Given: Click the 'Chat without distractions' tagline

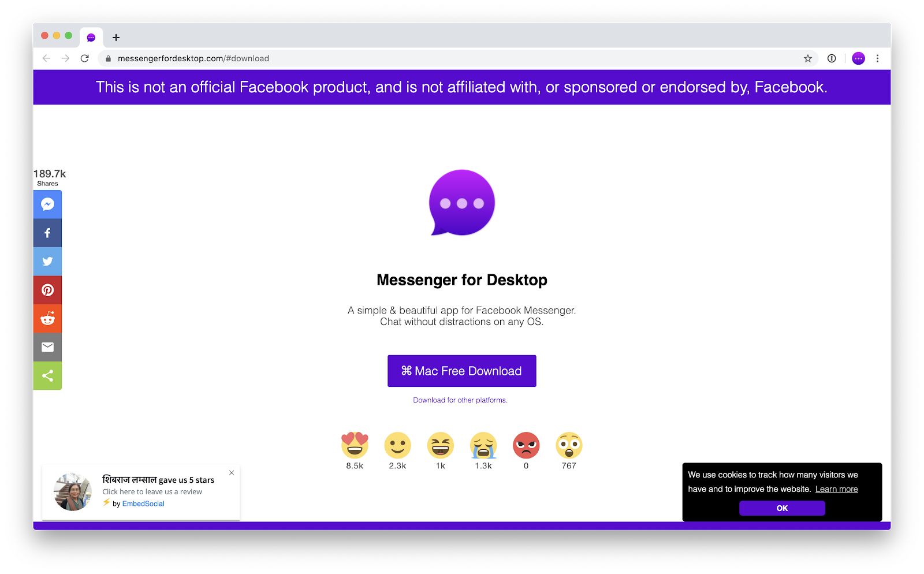Looking at the screenshot, I should point(462,322).
